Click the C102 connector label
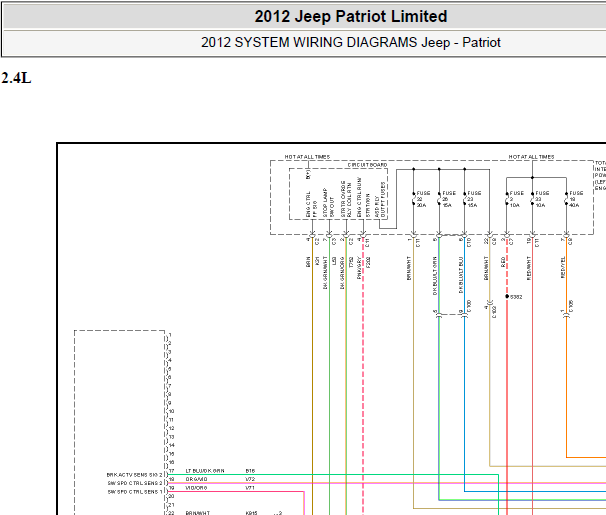Viewport: 606px width, 515px height. coord(494,312)
